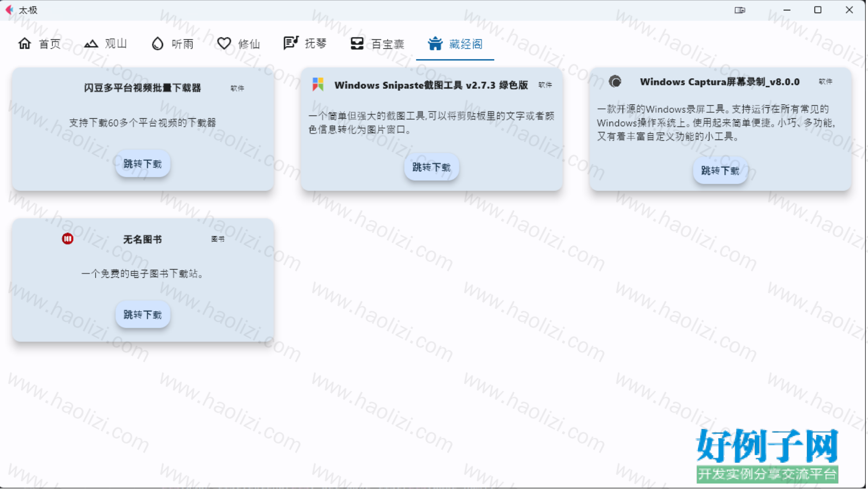Click the Windows Captura屏幕录制_v8.0.0 title
This screenshot has height=489, width=868.
click(x=720, y=81)
